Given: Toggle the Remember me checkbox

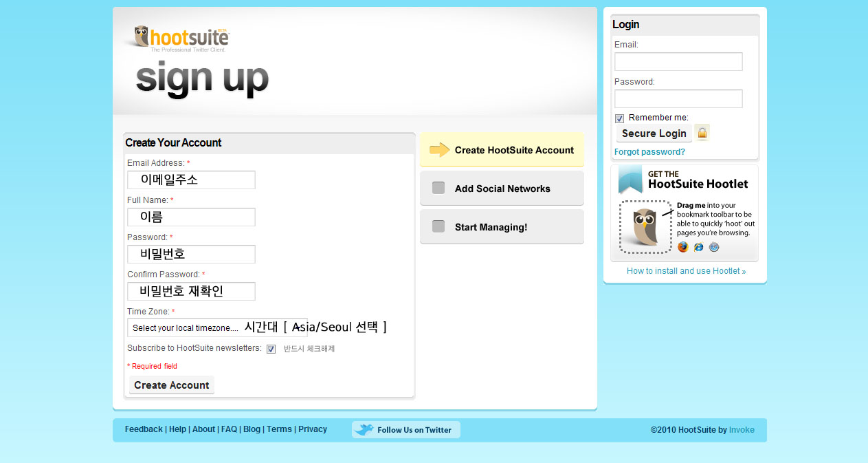Looking at the screenshot, I should (x=619, y=118).
